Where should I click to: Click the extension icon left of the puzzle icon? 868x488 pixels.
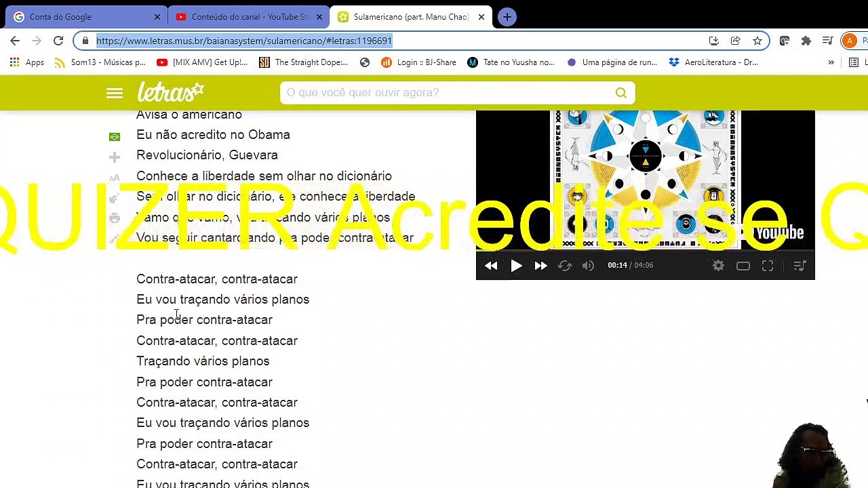point(784,41)
